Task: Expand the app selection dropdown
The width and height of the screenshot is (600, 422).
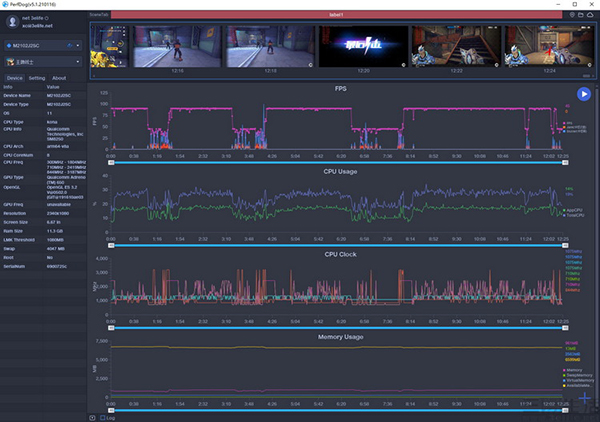Action: coord(43,62)
